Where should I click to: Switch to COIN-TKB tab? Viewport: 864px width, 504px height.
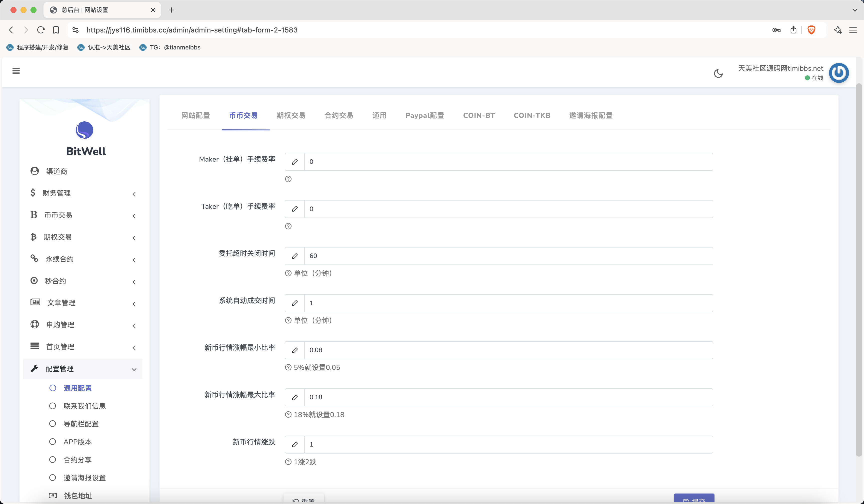(x=532, y=116)
